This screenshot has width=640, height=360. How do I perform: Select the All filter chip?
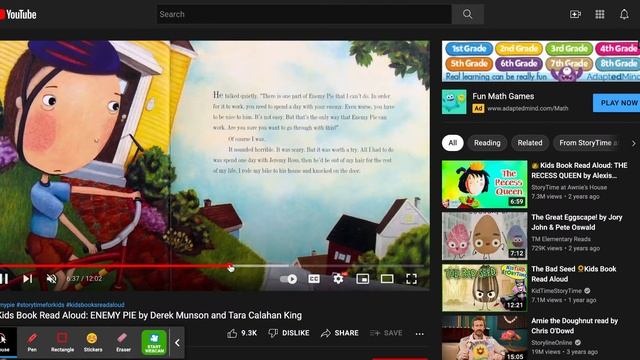453,143
